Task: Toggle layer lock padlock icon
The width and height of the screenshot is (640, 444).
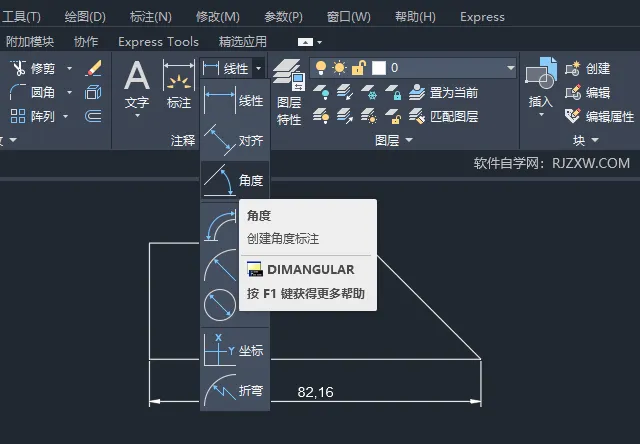Action: (x=358, y=68)
